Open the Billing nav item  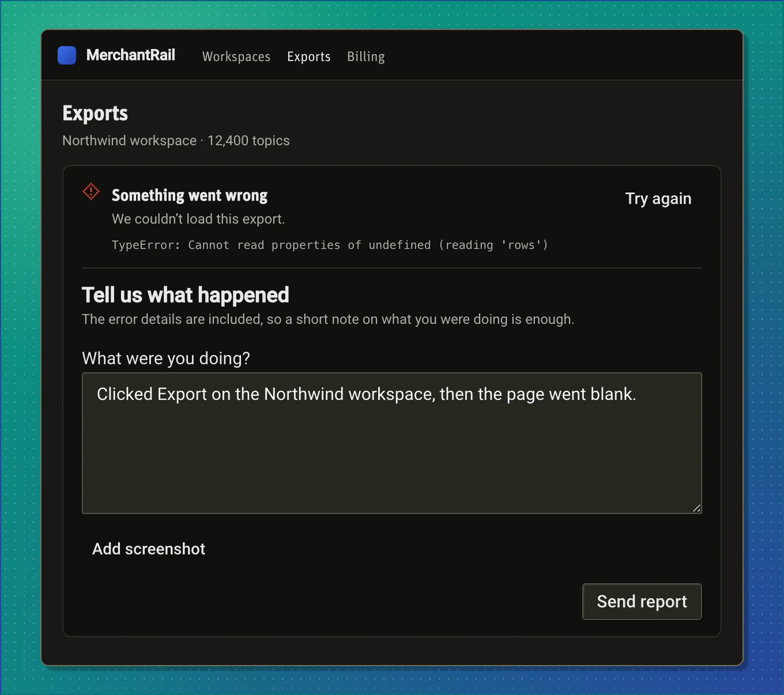[366, 56]
